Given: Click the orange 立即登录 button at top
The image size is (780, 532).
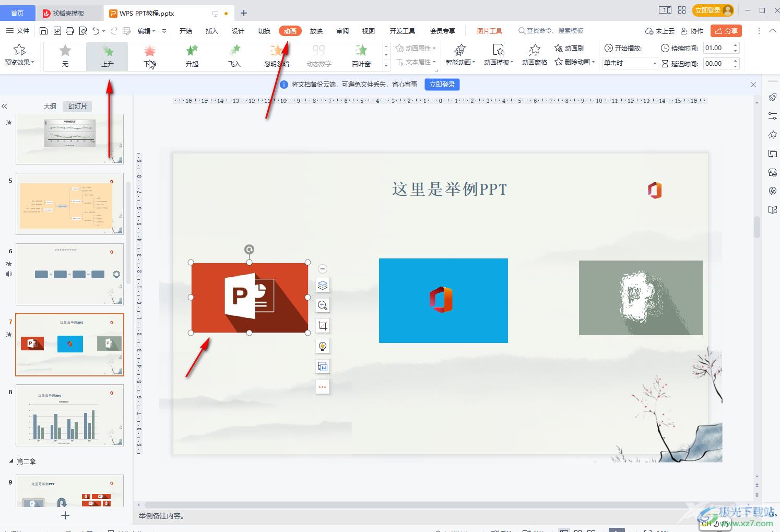Looking at the screenshot, I should (x=713, y=10).
